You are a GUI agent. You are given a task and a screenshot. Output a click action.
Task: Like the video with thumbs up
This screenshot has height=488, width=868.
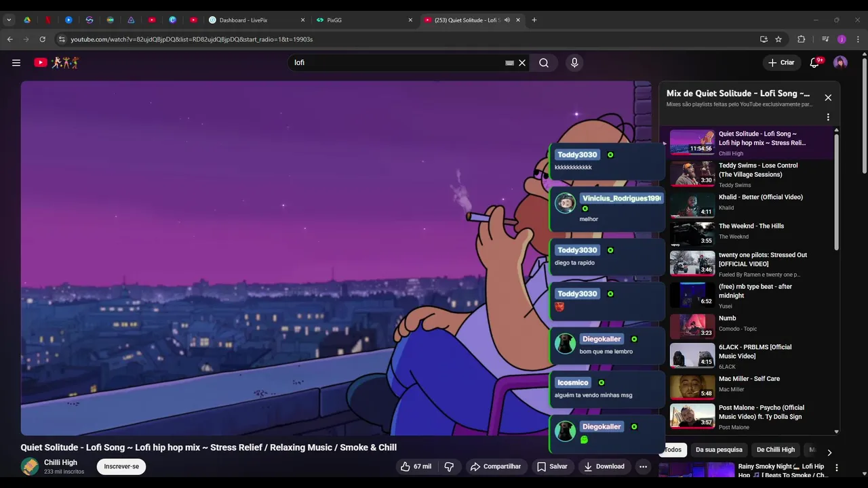(x=416, y=466)
